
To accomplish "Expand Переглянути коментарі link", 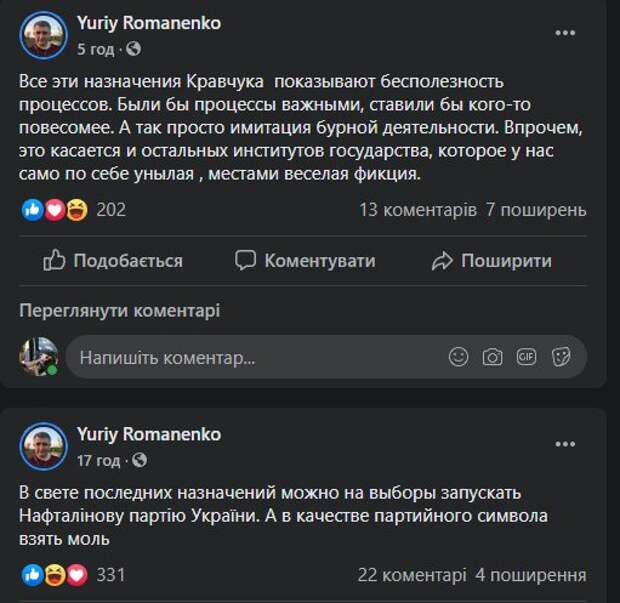I will [120, 311].
